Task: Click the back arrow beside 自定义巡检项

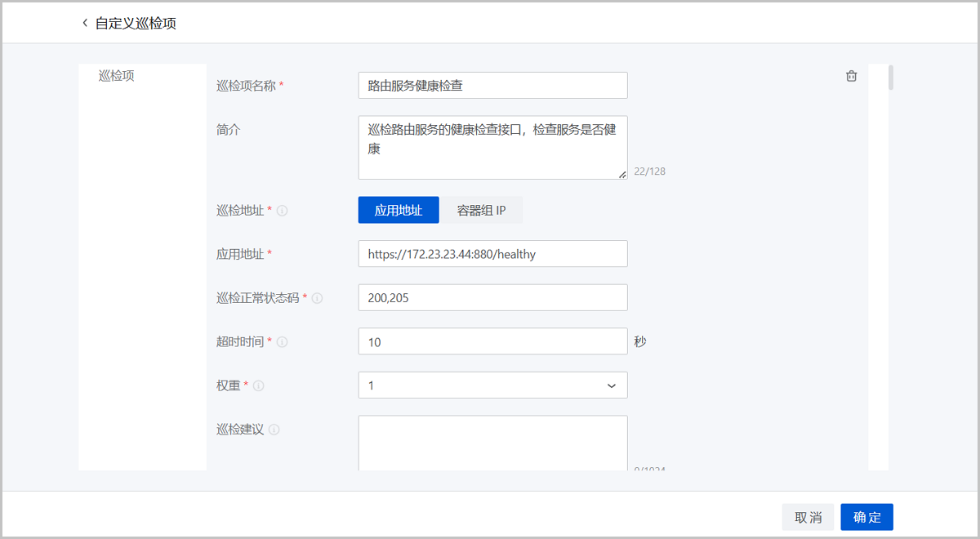Action: [85, 23]
